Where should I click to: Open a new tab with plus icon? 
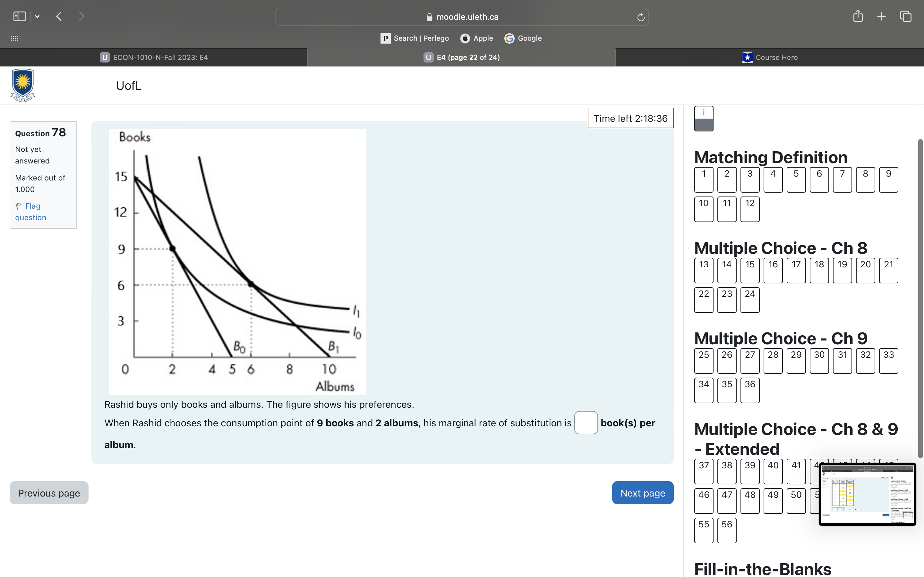[x=881, y=16]
